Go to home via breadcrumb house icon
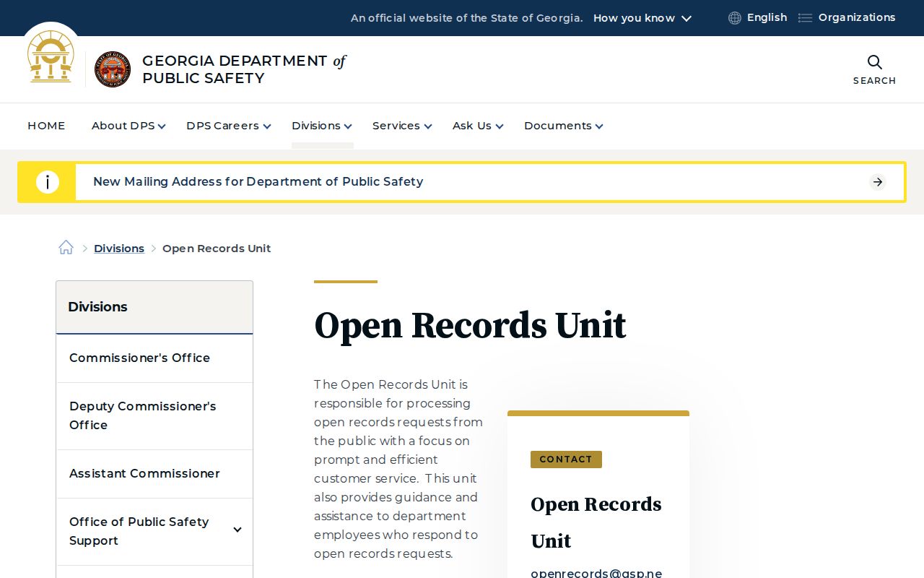This screenshot has height=578, width=924. [x=66, y=248]
